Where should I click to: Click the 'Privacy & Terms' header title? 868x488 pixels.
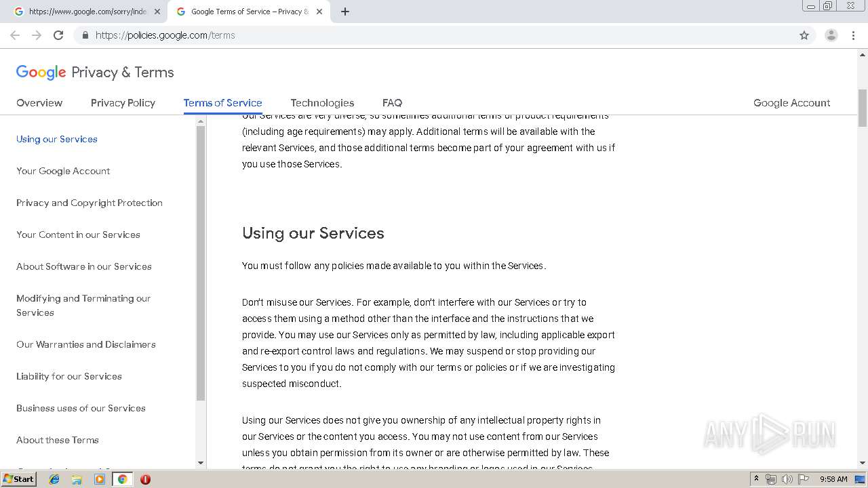point(123,73)
